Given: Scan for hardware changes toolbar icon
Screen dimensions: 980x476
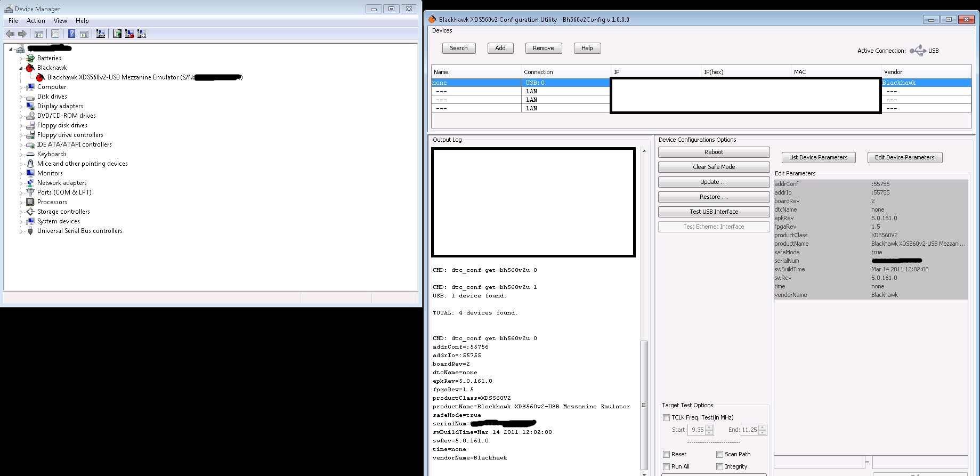Looking at the screenshot, I should pyautogui.click(x=100, y=34).
